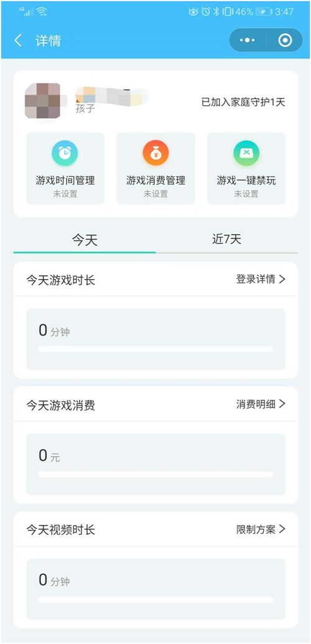Open the green 游戏一键禁玩 icon

coord(246,153)
